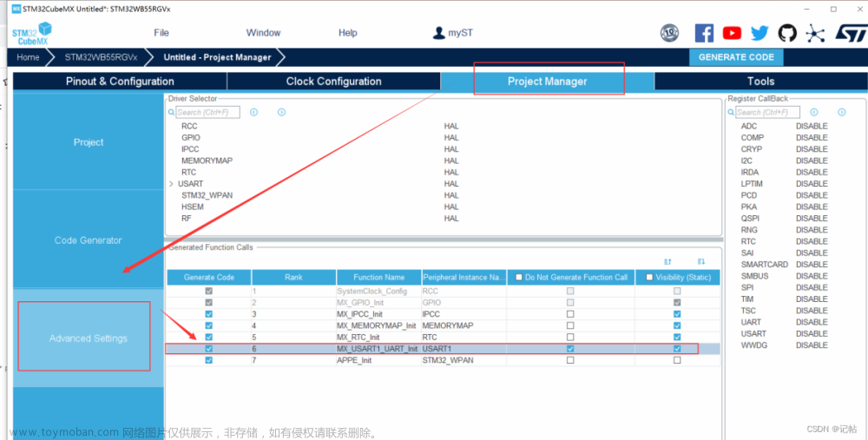Viewport: 868px width, 440px height.
Task: Switch to Pinout & Configuration tab
Action: click(x=120, y=82)
